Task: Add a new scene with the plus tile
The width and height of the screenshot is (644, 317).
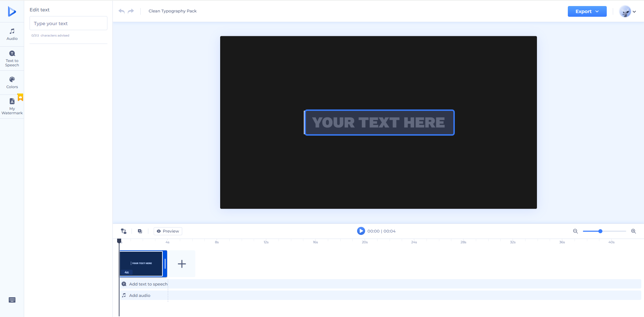Action: pos(182,264)
